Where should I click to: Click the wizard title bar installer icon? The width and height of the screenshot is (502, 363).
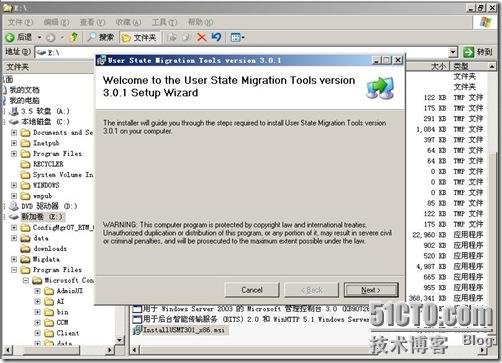[x=101, y=60]
